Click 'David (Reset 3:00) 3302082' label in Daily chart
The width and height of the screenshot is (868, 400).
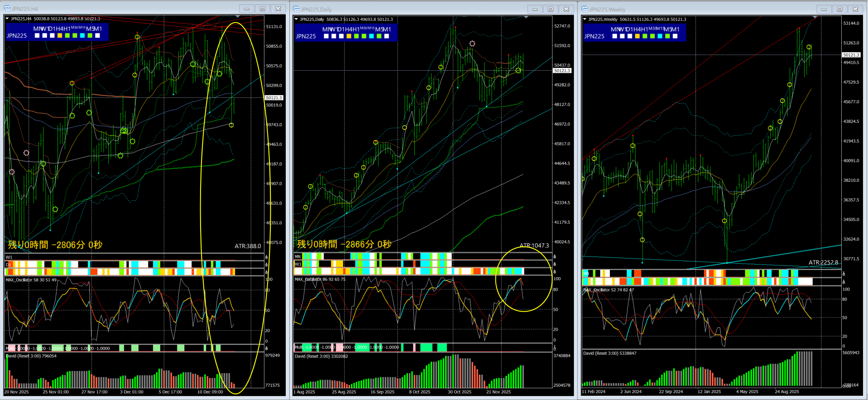click(x=321, y=357)
